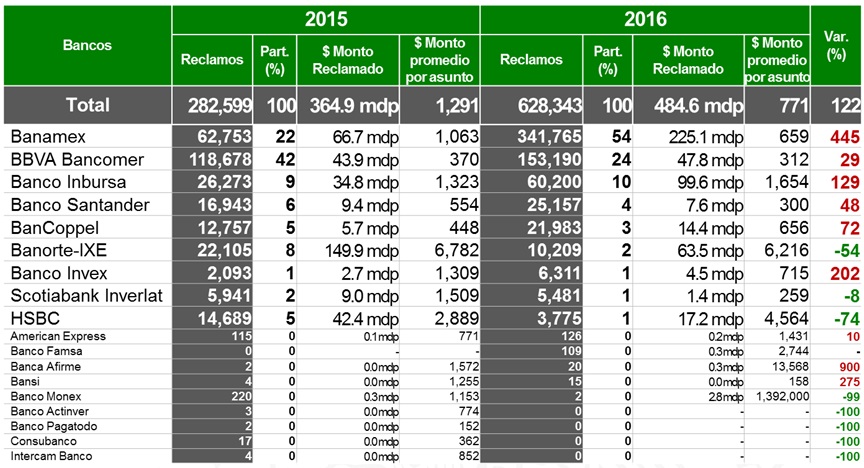Select the Bansi row name

coord(25,381)
